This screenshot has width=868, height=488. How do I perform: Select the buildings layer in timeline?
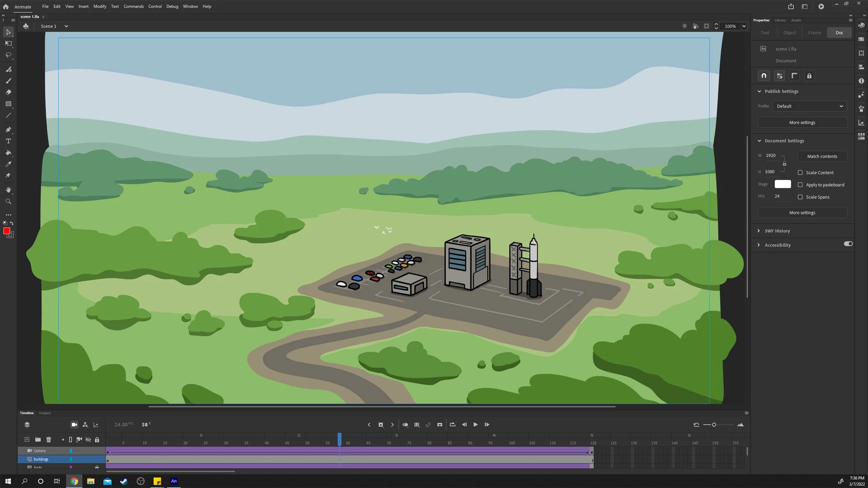point(41,459)
